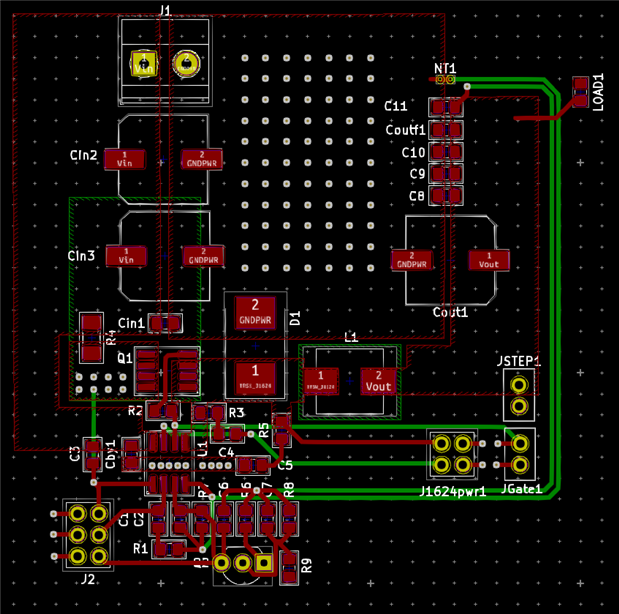This screenshot has width=619, height=614.
Task: Click the 'C9' reference label
Action: [x=417, y=174]
